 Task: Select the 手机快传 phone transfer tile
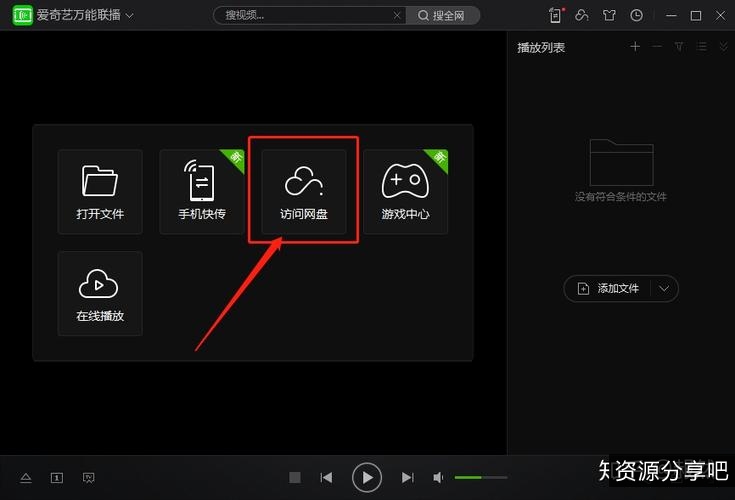pos(202,192)
